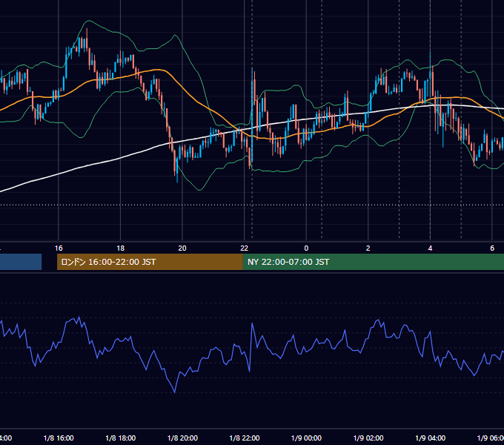Select the ロンドン 16:00-22:00 JST session bar
This screenshot has width=504, height=445.
click(x=150, y=262)
